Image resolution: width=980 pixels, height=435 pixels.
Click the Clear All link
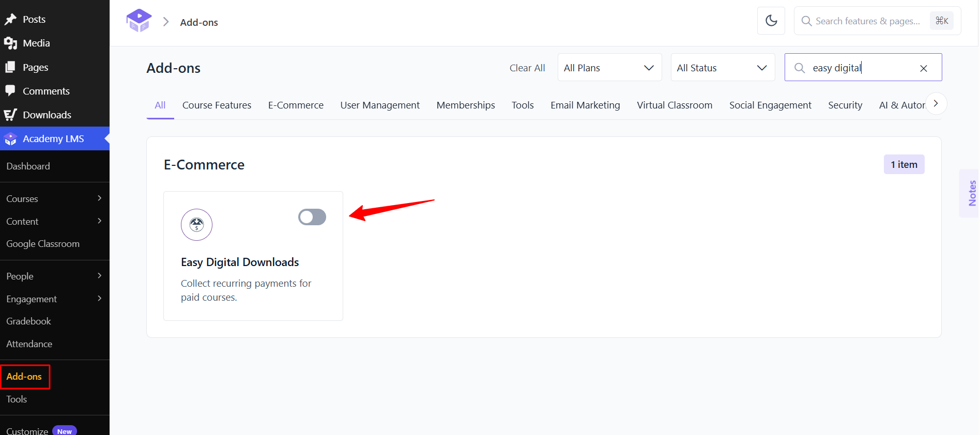[x=527, y=68]
